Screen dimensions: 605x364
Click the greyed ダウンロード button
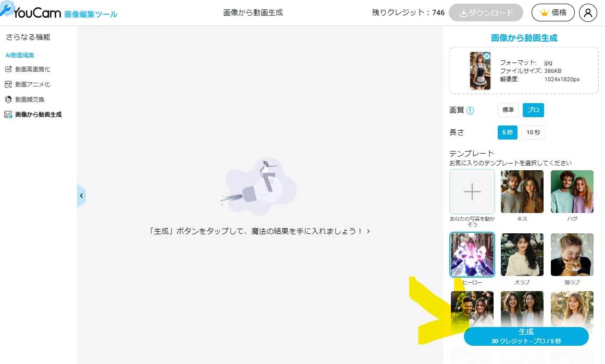[x=486, y=12]
